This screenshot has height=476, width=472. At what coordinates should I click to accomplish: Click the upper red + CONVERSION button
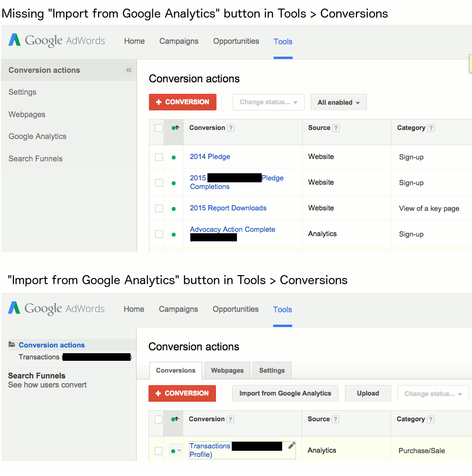coord(183,102)
